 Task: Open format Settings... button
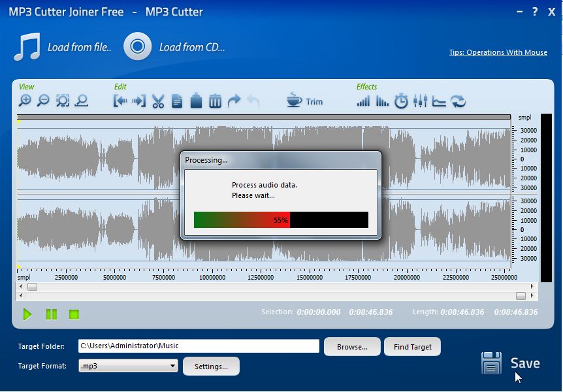[x=211, y=366]
